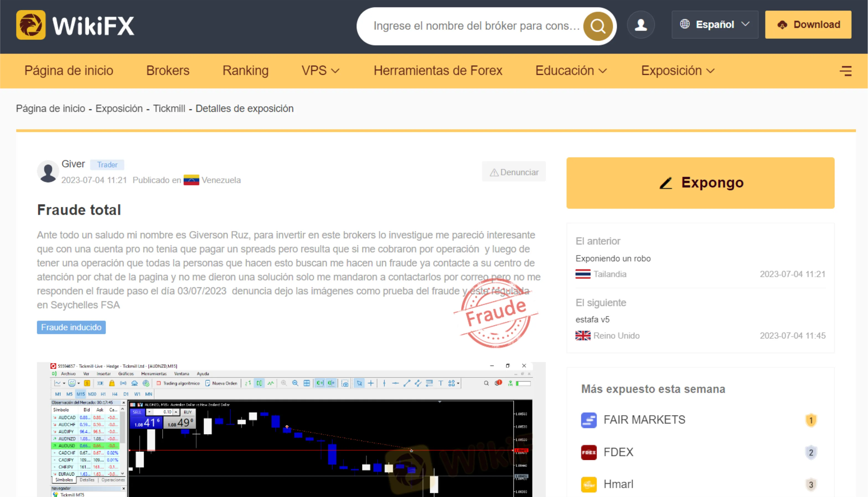Screen dimensions: 868x497
Task: Open the hamburger menu icon
Action: (846, 71)
